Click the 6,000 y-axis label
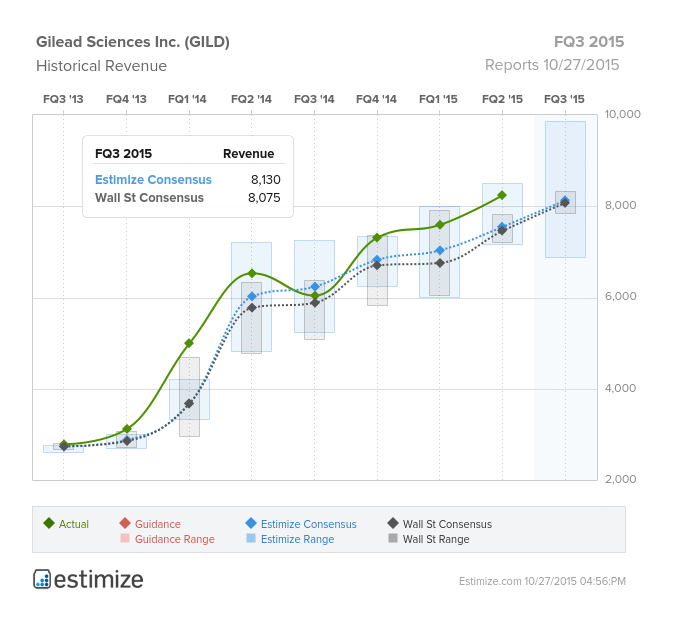This screenshot has width=675, height=620. point(620,296)
